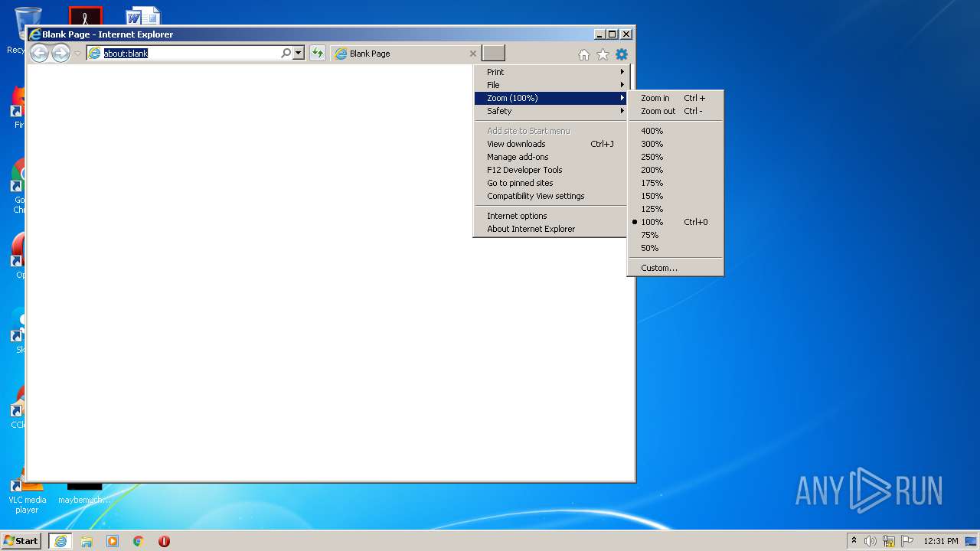
Task: Open recent pages dropdown beside Forward button
Action: tap(77, 54)
